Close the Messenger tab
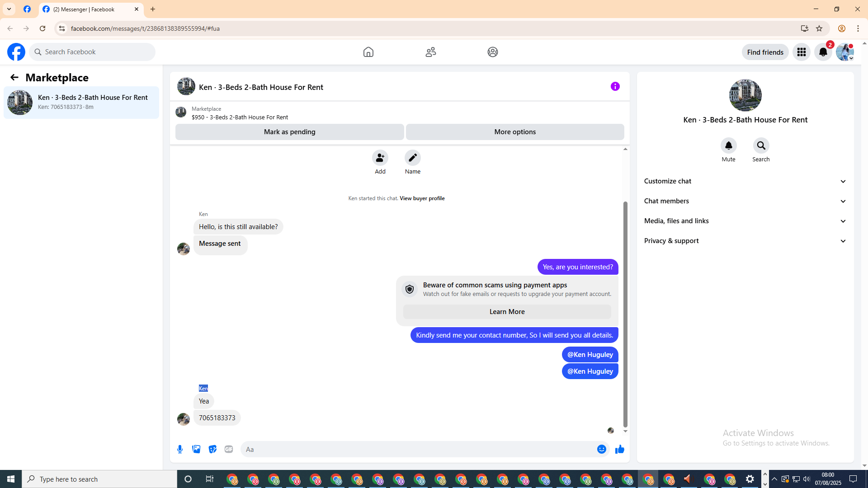This screenshot has height=488, width=868. click(137, 9)
